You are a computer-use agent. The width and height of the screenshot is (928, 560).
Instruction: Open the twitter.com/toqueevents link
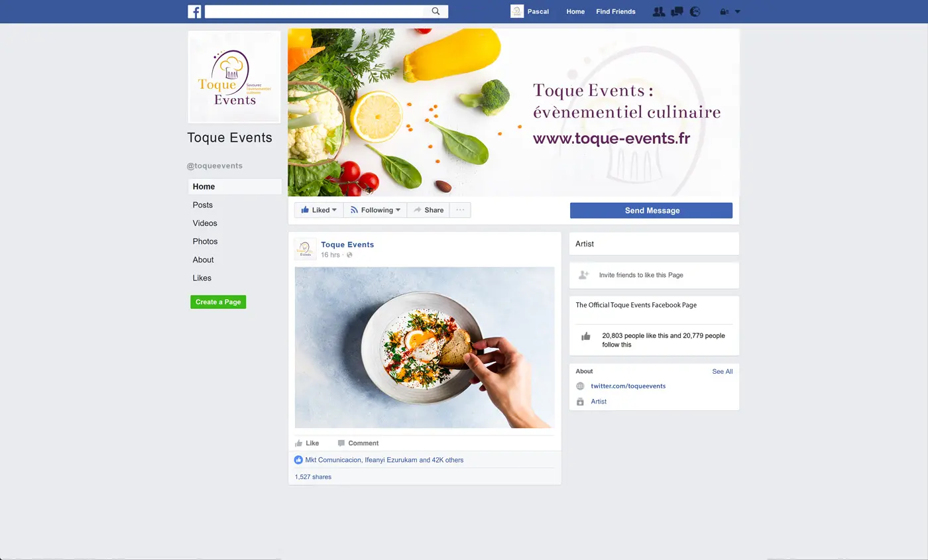tap(628, 386)
